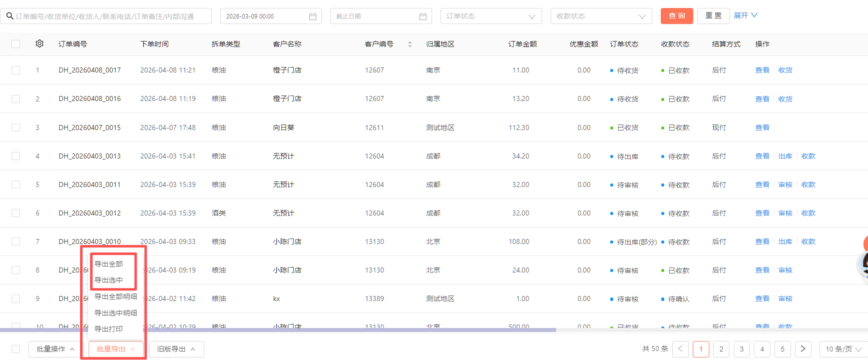Choose 导出全部 from export menu

[109, 263]
